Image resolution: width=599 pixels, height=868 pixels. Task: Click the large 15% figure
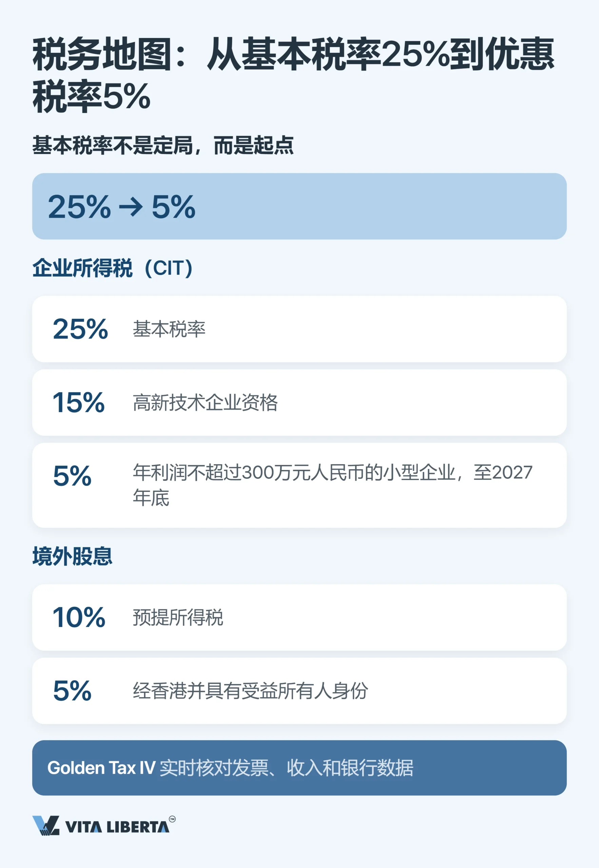pyautogui.click(x=79, y=402)
